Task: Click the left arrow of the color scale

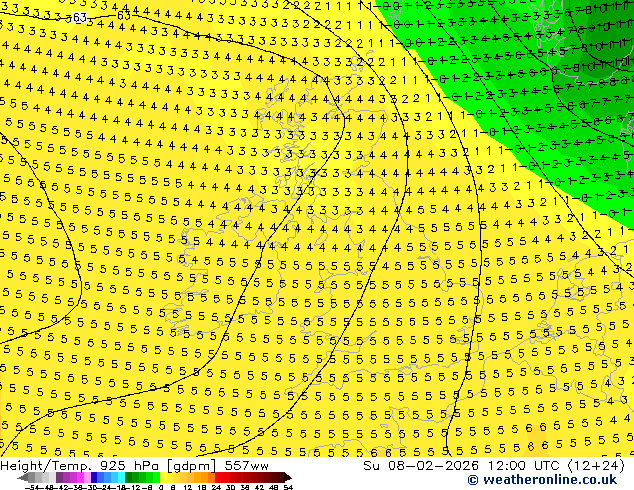Action: pos(23,477)
